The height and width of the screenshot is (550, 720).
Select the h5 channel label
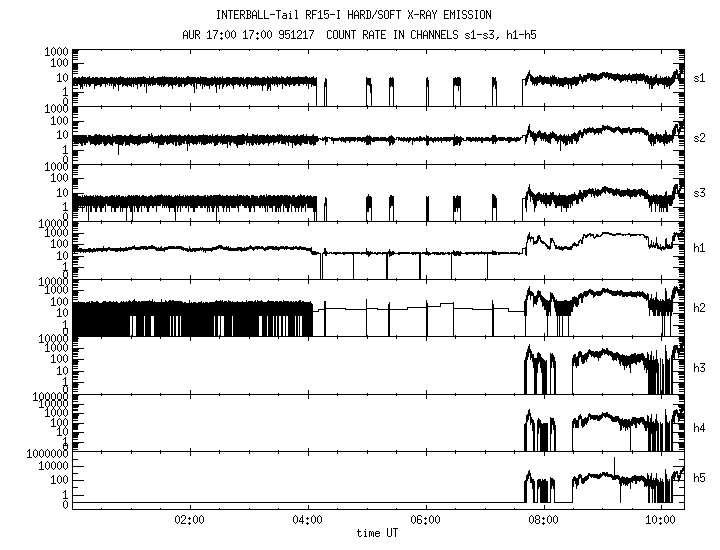pos(699,478)
